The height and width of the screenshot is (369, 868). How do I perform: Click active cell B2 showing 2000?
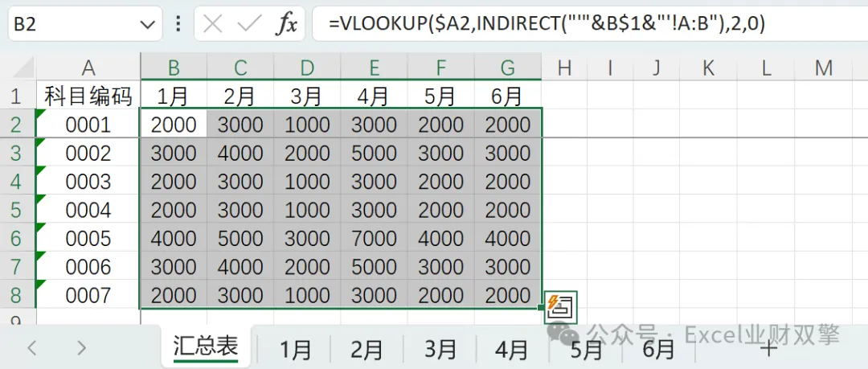click(x=174, y=124)
